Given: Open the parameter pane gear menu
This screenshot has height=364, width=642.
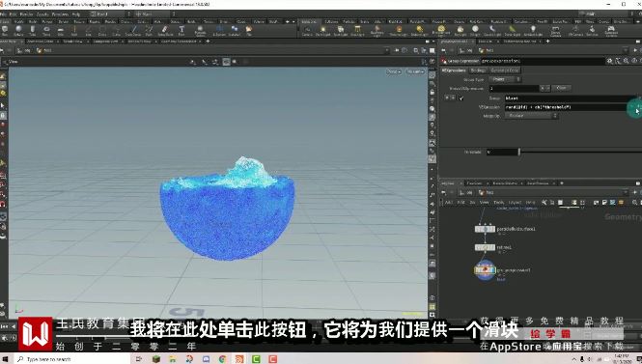Looking at the screenshot, I should pos(610,61).
